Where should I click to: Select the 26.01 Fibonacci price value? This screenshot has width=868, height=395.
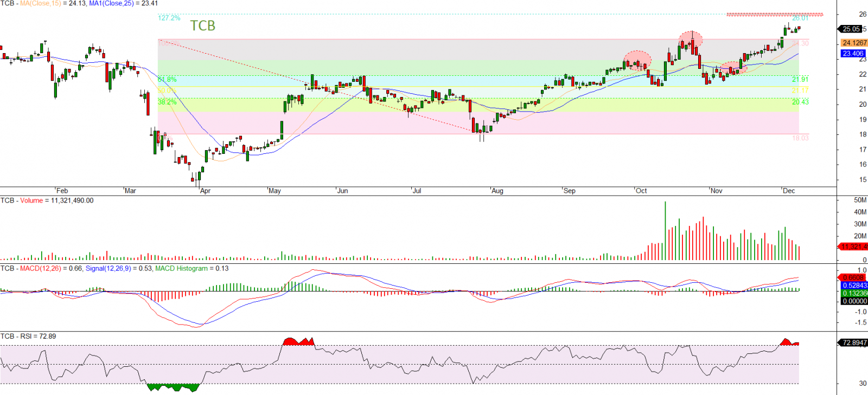point(800,18)
